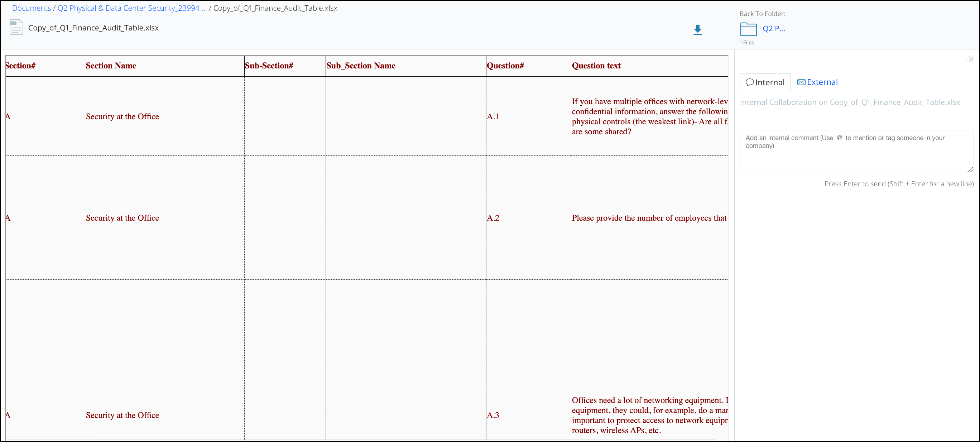This screenshot has width=980, height=442.
Task: Collapse the comments panel with the arrow icon
Action: point(969,59)
